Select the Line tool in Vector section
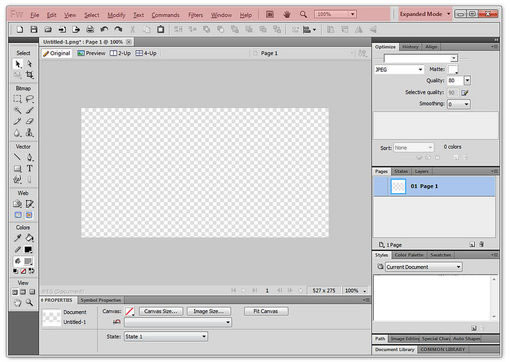Viewport: 510px width, 362px height. 18,157
